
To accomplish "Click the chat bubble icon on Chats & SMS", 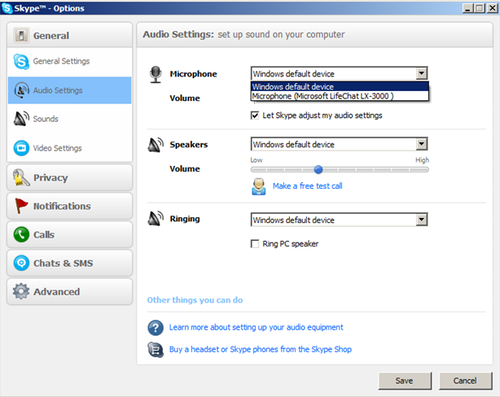I will (21, 263).
